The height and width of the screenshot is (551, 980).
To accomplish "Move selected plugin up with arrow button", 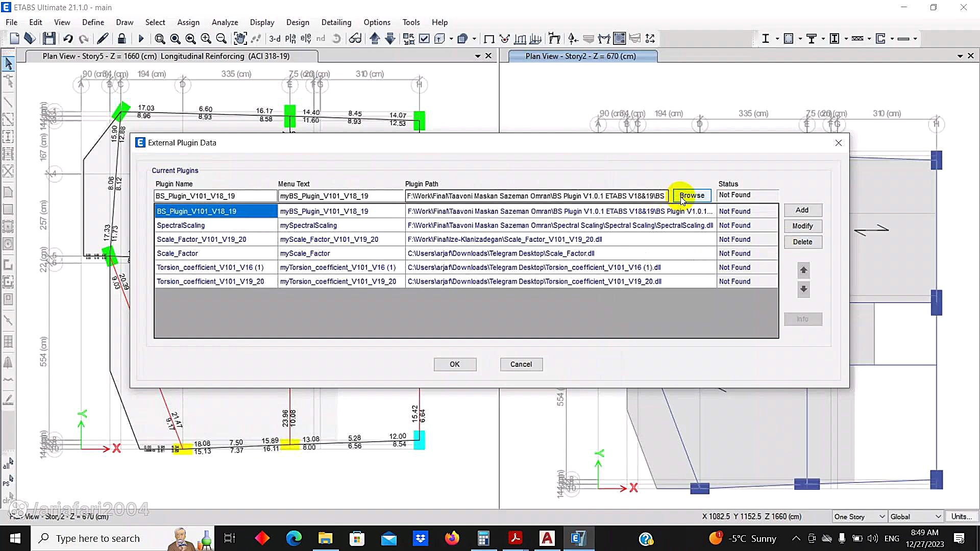I will (803, 270).
